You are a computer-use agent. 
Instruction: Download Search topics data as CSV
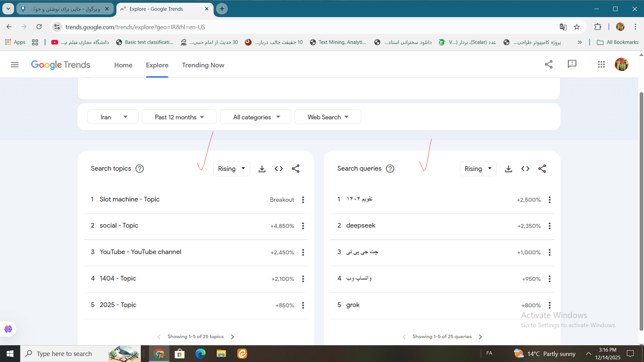pos(262,169)
